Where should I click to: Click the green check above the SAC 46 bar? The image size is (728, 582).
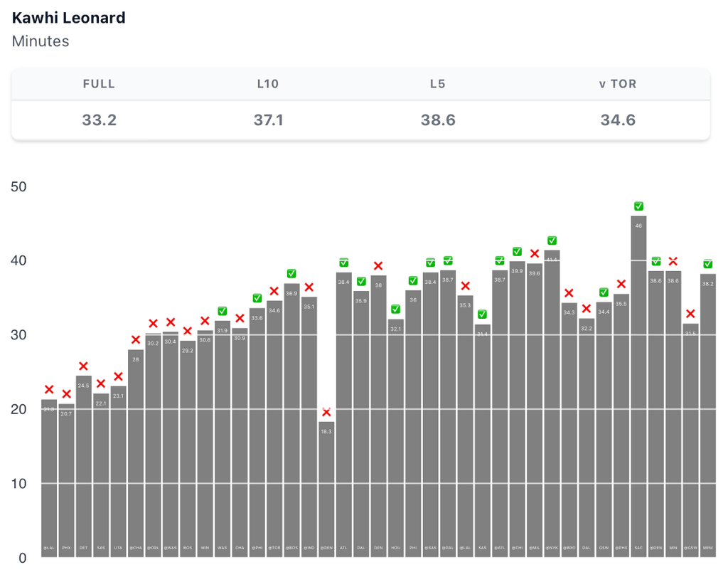pos(638,206)
